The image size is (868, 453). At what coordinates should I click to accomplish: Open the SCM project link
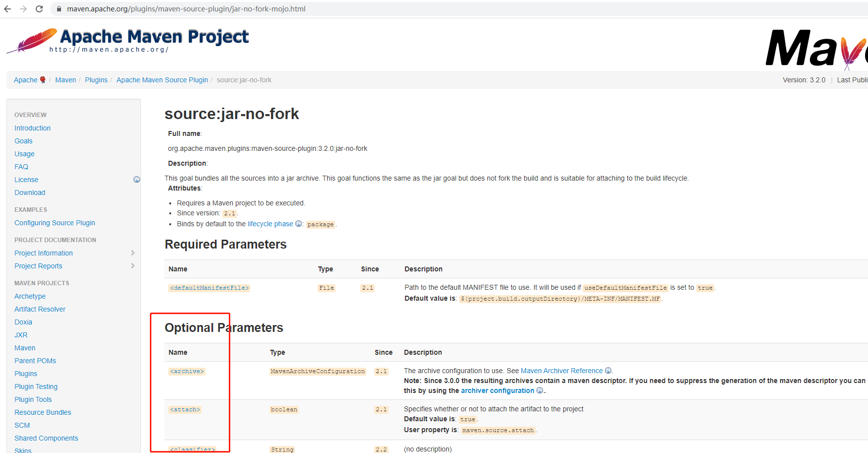point(22,425)
